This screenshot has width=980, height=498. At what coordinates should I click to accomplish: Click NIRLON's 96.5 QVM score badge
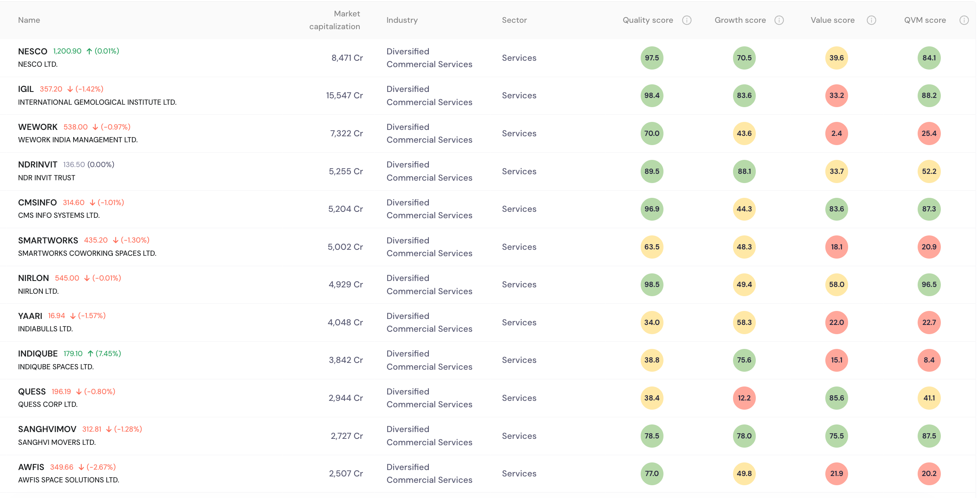coord(928,285)
